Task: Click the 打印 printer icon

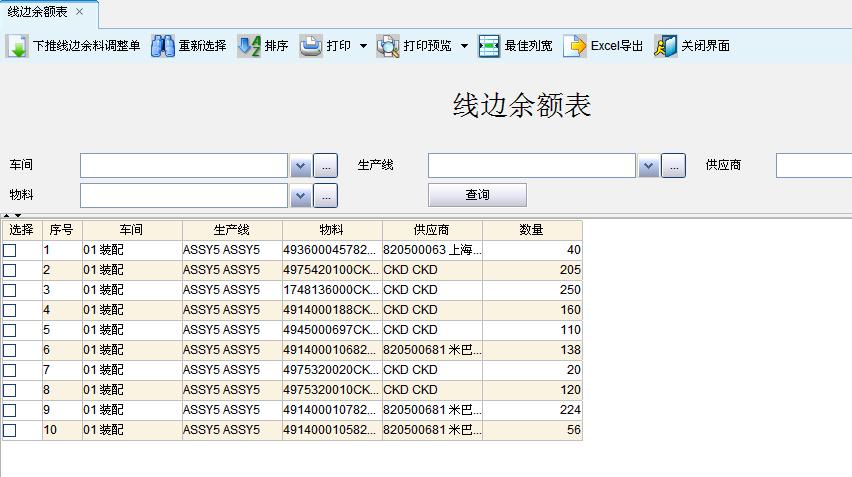Action: coord(311,46)
